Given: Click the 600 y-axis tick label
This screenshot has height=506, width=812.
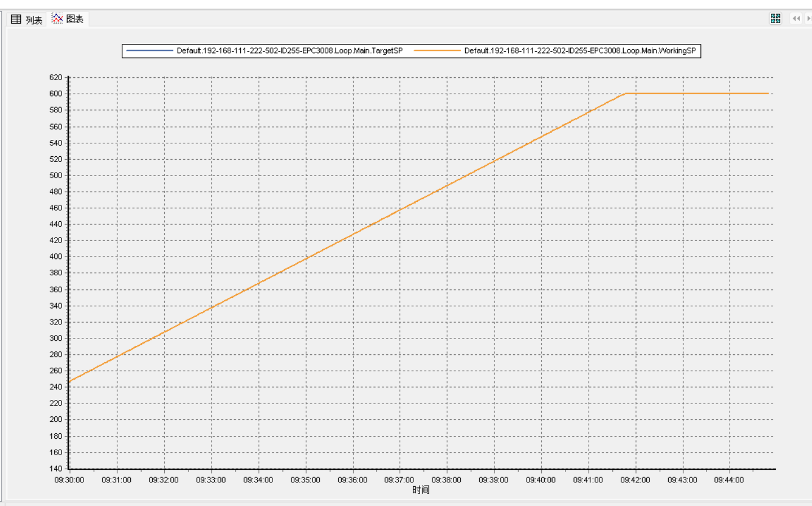Looking at the screenshot, I should pyautogui.click(x=56, y=94).
